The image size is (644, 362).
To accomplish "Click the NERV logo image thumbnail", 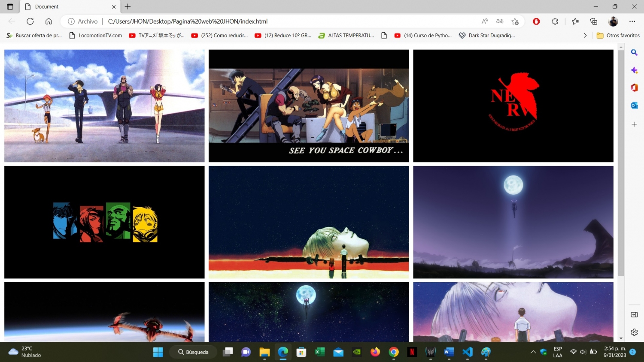I will (513, 106).
